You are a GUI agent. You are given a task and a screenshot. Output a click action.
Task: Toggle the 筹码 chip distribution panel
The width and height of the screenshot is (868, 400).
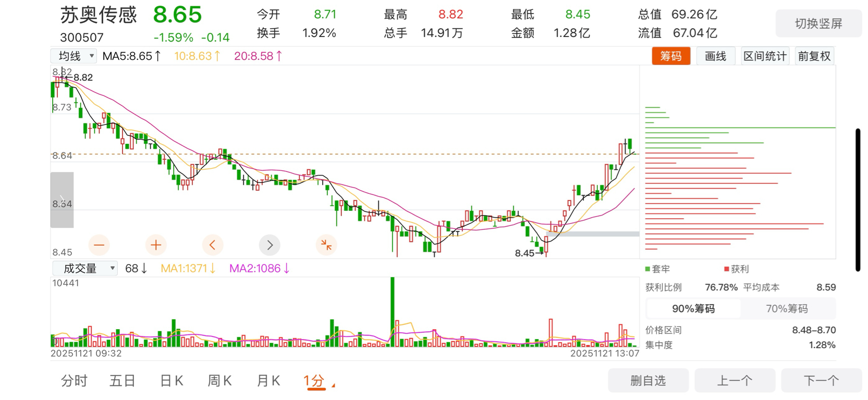[671, 56]
